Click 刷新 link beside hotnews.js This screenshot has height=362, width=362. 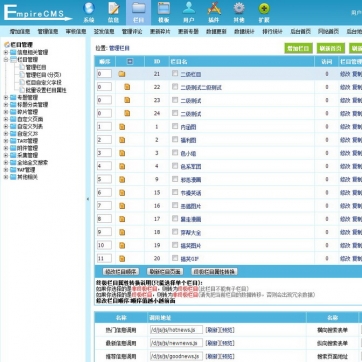[x=212, y=330]
